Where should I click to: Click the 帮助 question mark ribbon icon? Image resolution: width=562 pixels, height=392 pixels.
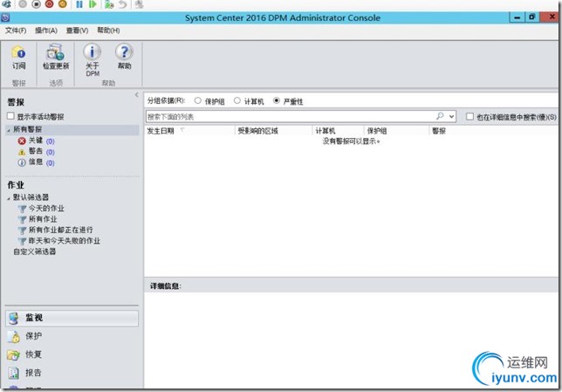(x=124, y=52)
